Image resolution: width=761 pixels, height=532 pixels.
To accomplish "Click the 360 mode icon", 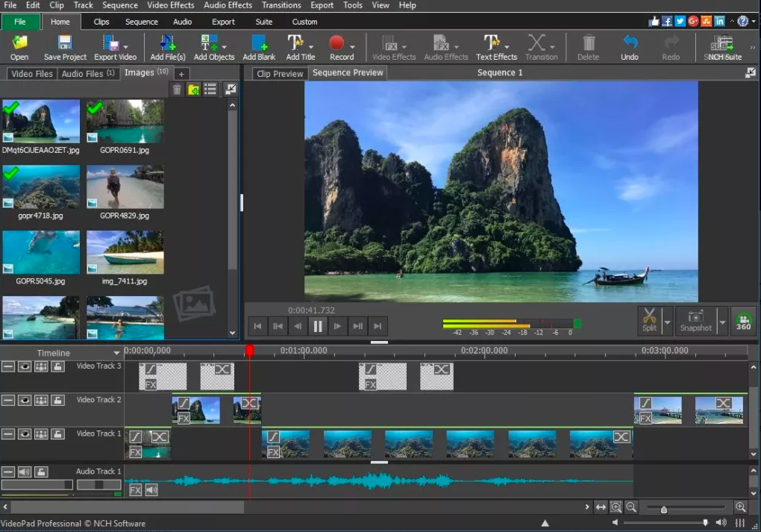I will pyautogui.click(x=743, y=321).
